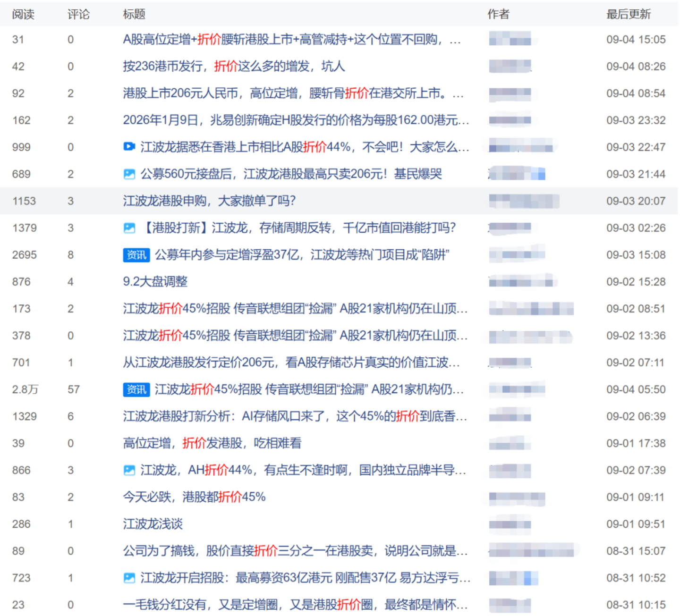Click read count 1379
The height and width of the screenshot is (616, 680).
25,228
